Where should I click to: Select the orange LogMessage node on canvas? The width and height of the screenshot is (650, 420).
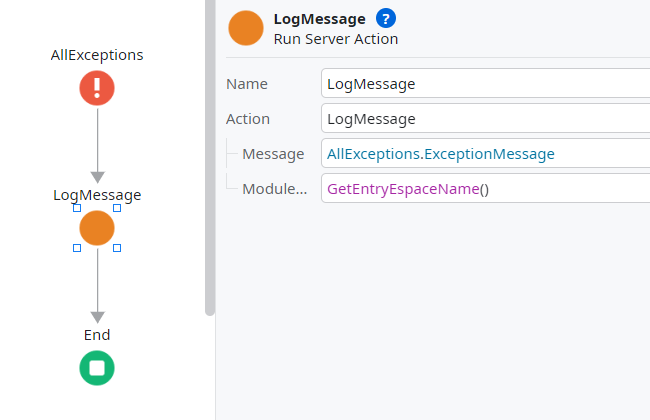97,228
